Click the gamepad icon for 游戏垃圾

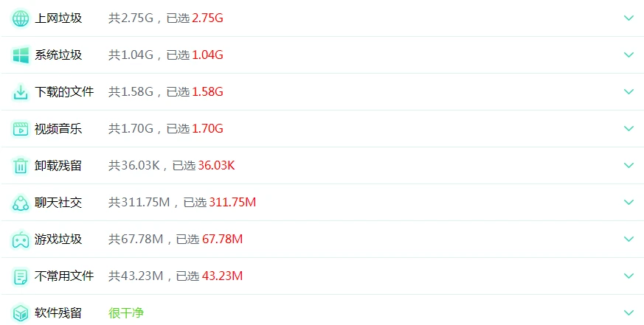tap(21, 240)
